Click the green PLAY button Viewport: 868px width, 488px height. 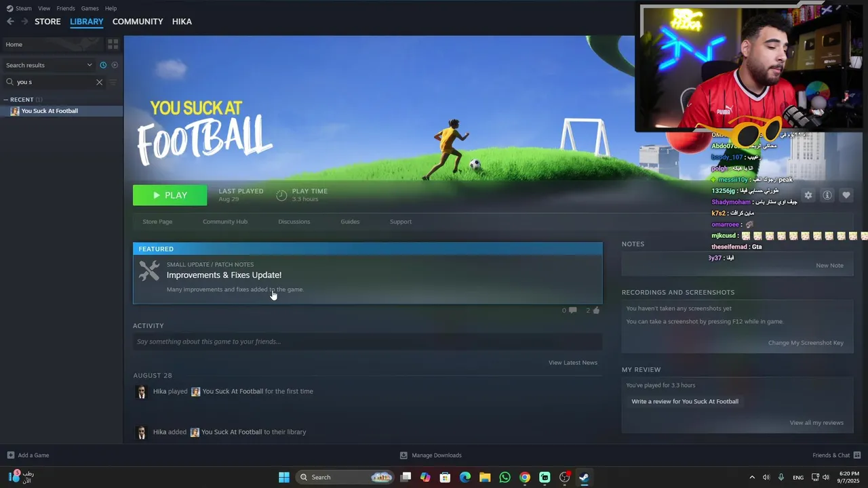coord(170,195)
